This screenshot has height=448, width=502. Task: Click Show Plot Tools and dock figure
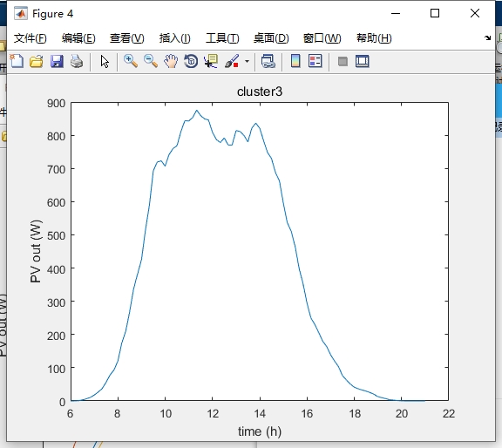[x=363, y=61]
